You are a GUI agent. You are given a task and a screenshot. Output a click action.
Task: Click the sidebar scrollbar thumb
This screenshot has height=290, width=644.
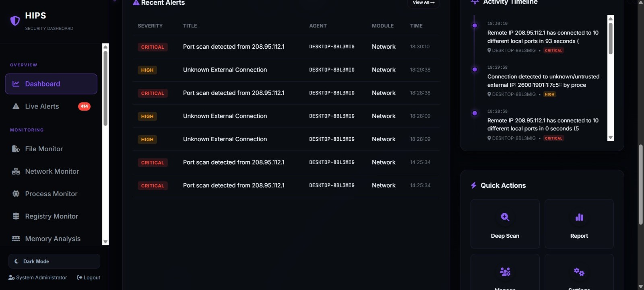(105, 88)
